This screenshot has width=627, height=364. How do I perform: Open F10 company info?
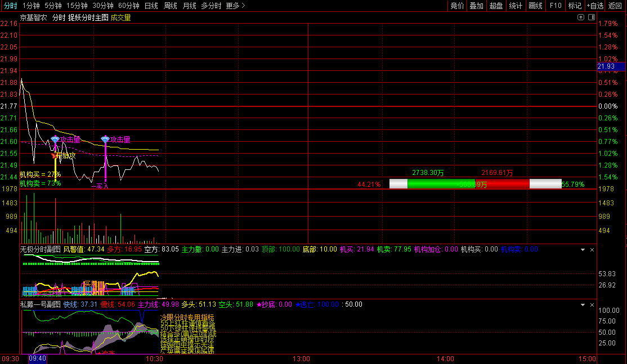(556, 6)
